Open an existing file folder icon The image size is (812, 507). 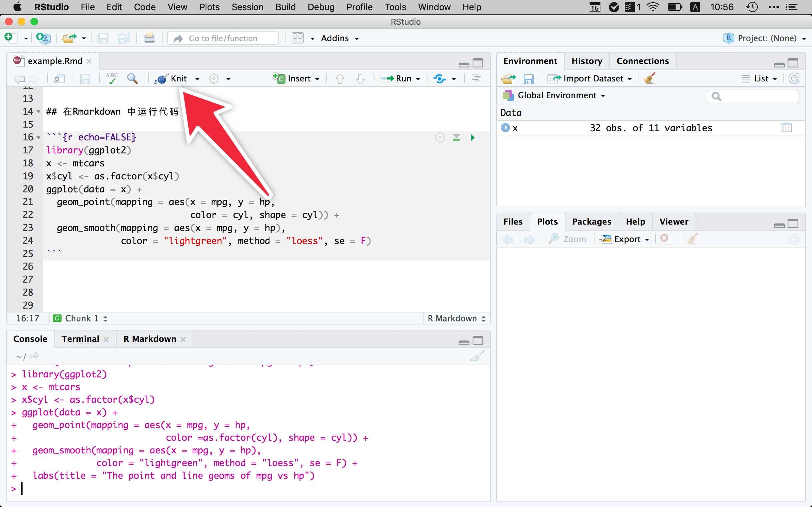click(x=69, y=38)
